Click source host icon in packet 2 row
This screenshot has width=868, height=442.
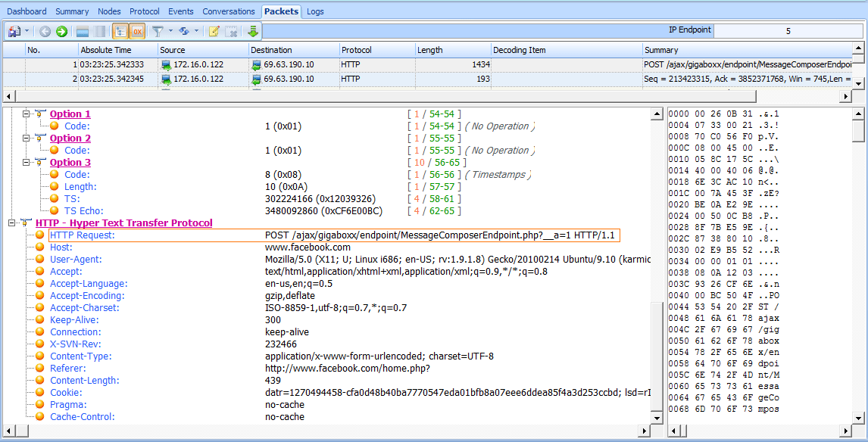pyautogui.click(x=166, y=79)
